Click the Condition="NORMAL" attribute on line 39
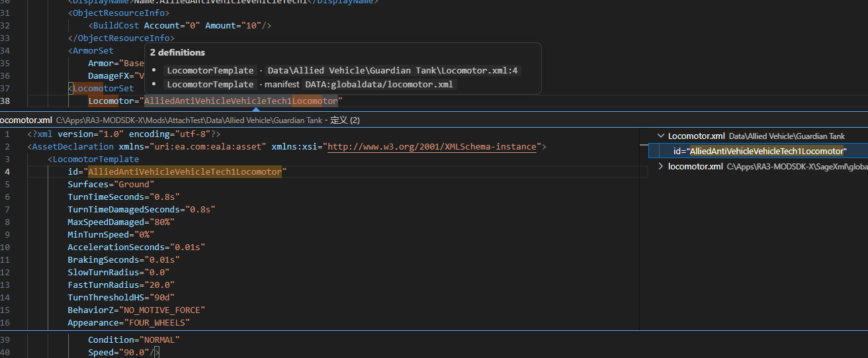 (134, 339)
